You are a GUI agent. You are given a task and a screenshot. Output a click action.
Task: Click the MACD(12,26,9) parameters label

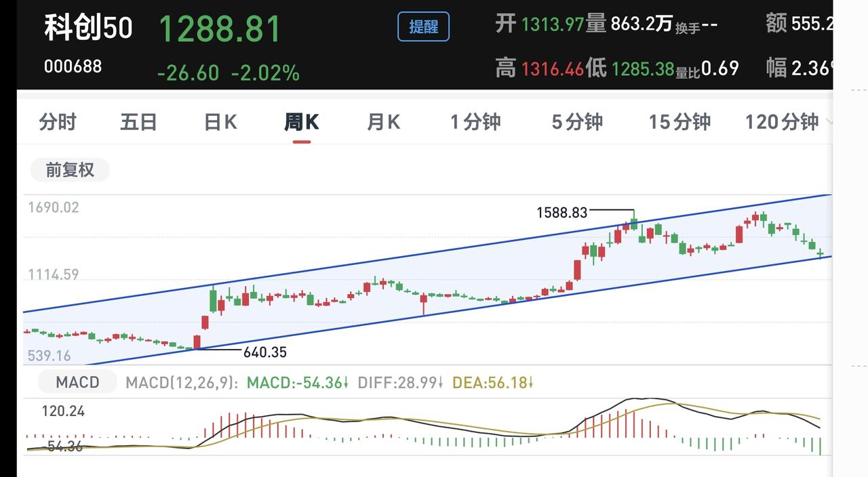182,383
